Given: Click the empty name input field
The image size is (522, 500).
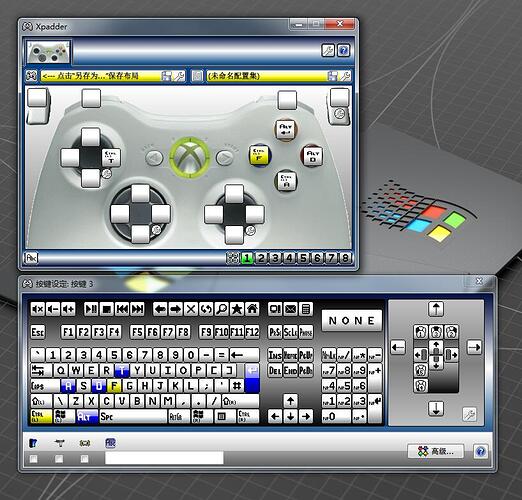Looking at the screenshot, I should coord(164,458).
